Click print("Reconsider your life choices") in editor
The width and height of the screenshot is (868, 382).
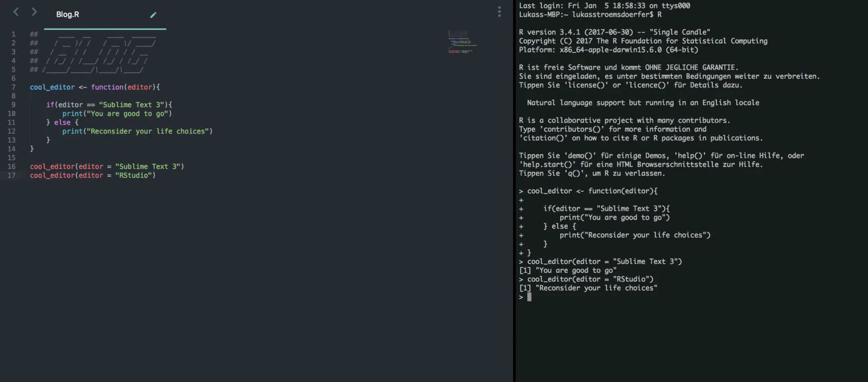click(x=137, y=132)
